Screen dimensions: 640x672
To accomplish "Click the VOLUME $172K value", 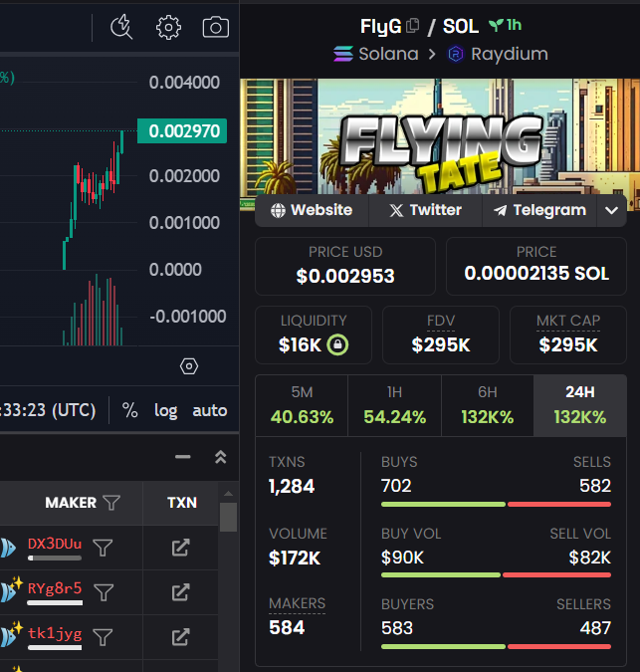I will point(295,558).
